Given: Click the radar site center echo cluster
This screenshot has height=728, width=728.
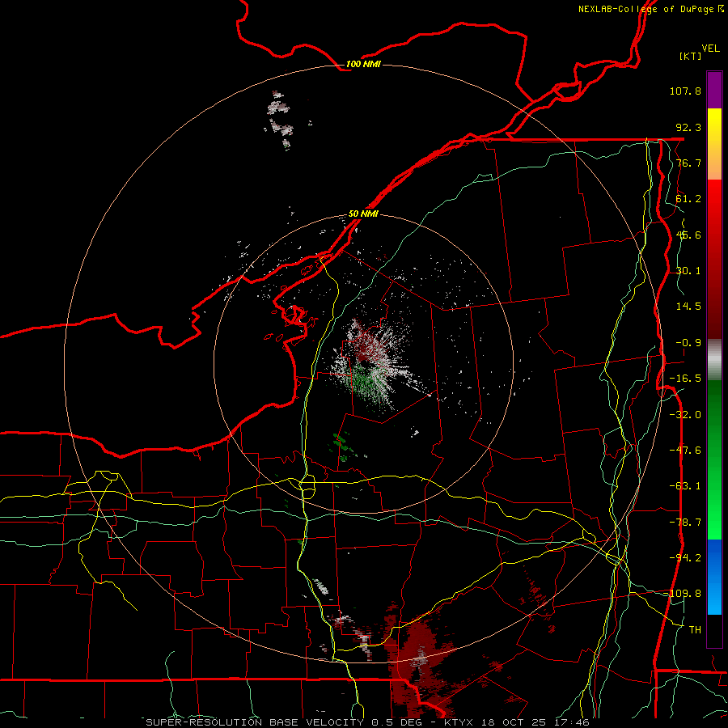Looking at the screenshot, I should click(x=369, y=365).
